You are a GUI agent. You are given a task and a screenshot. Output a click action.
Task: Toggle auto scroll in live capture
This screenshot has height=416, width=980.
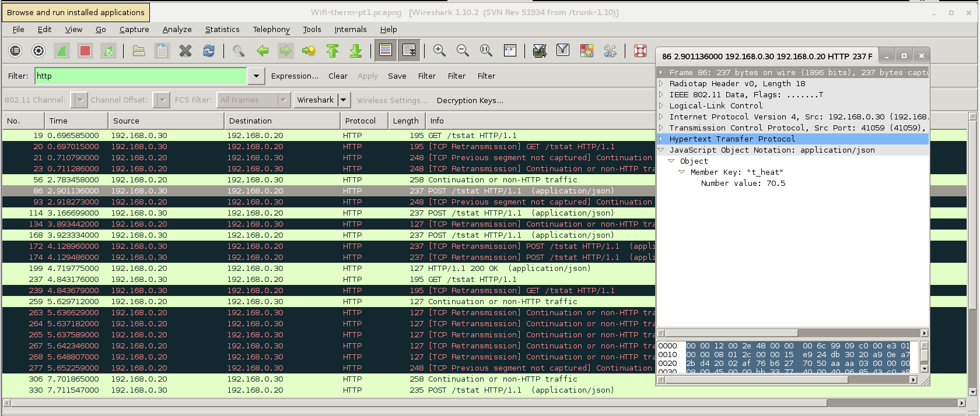pyautogui.click(x=409, y=51)
